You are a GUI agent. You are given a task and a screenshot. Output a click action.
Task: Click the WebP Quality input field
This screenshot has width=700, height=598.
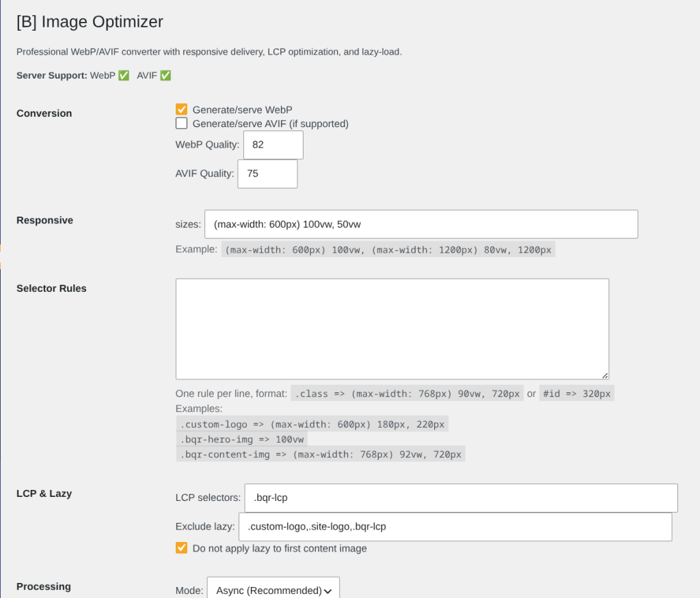[x=273, y=145]
